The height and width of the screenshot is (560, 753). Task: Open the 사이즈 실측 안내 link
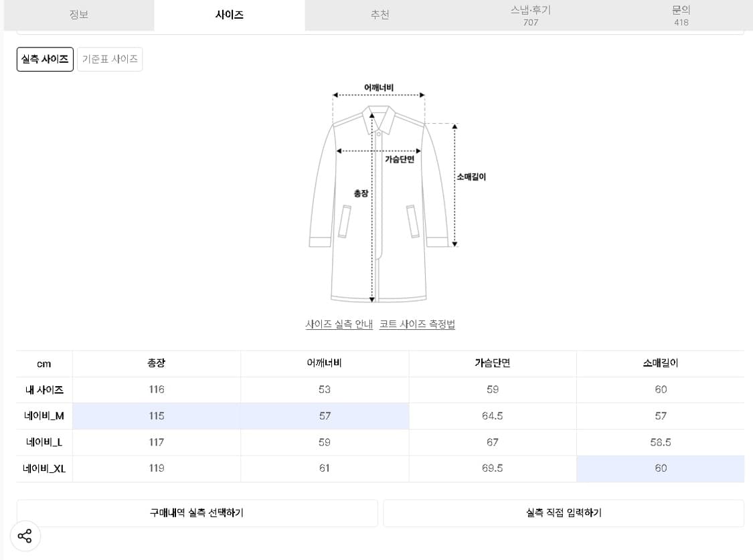point(339,324)
